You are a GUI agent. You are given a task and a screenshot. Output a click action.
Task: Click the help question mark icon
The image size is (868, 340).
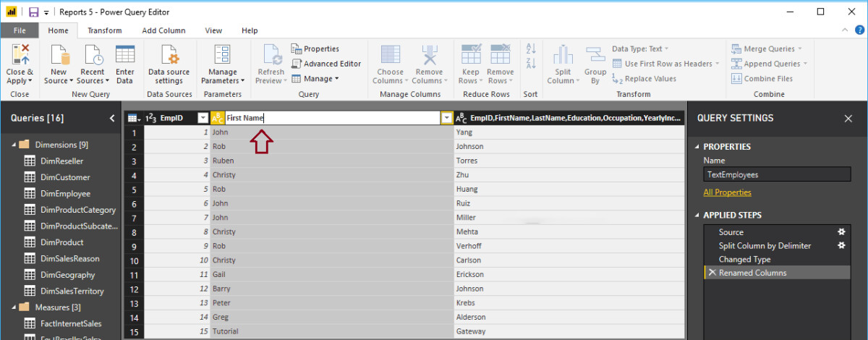click(858, 30)
